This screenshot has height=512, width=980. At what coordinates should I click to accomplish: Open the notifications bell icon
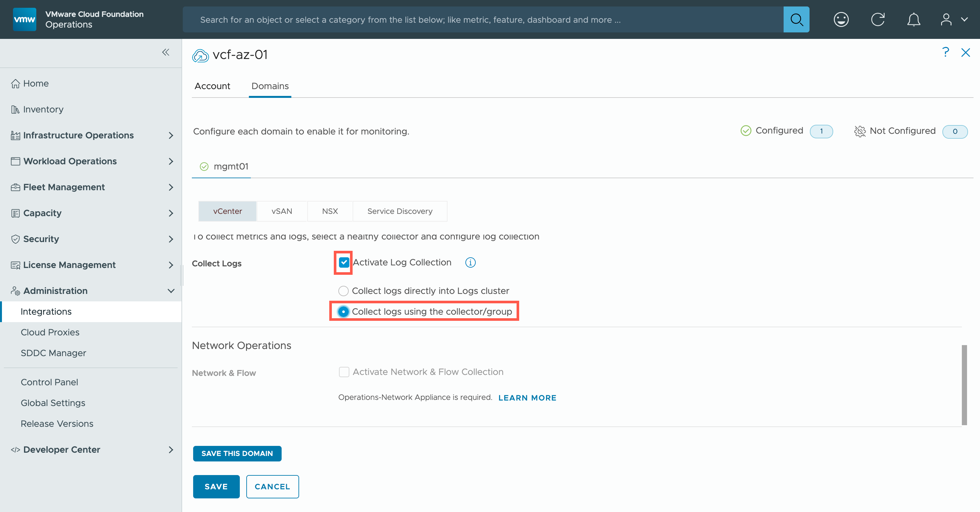(914, 19)
